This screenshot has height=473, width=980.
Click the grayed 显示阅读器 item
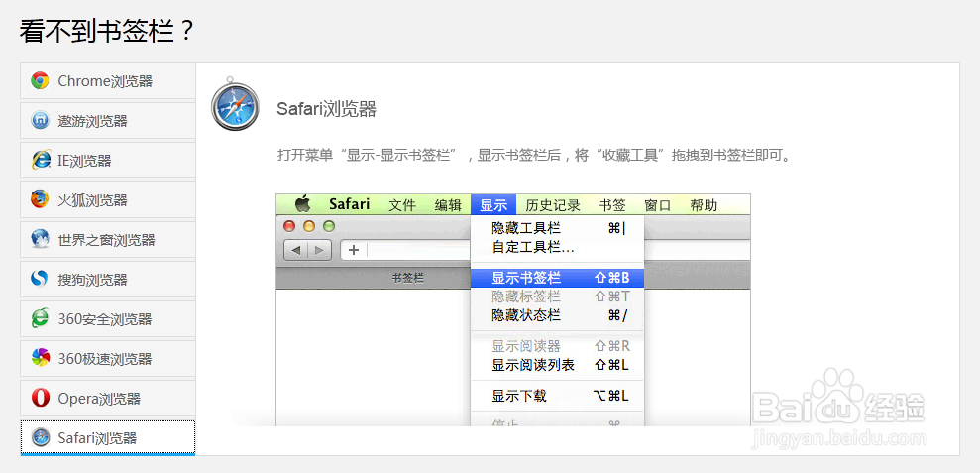tap(557, 346)
